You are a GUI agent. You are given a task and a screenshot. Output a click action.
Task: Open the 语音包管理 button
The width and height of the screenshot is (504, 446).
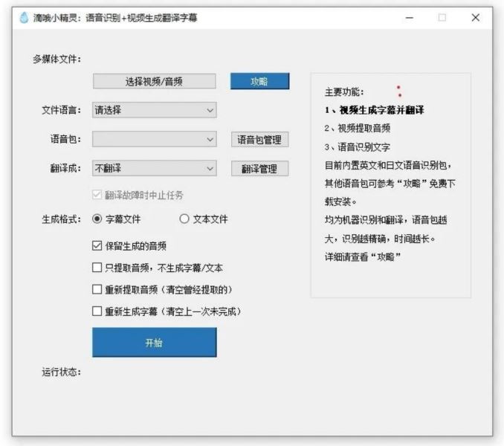(259, 140)
